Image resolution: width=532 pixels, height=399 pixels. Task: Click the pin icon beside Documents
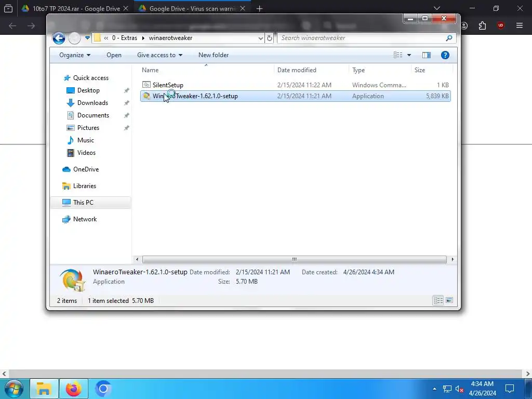pos(127,115)
